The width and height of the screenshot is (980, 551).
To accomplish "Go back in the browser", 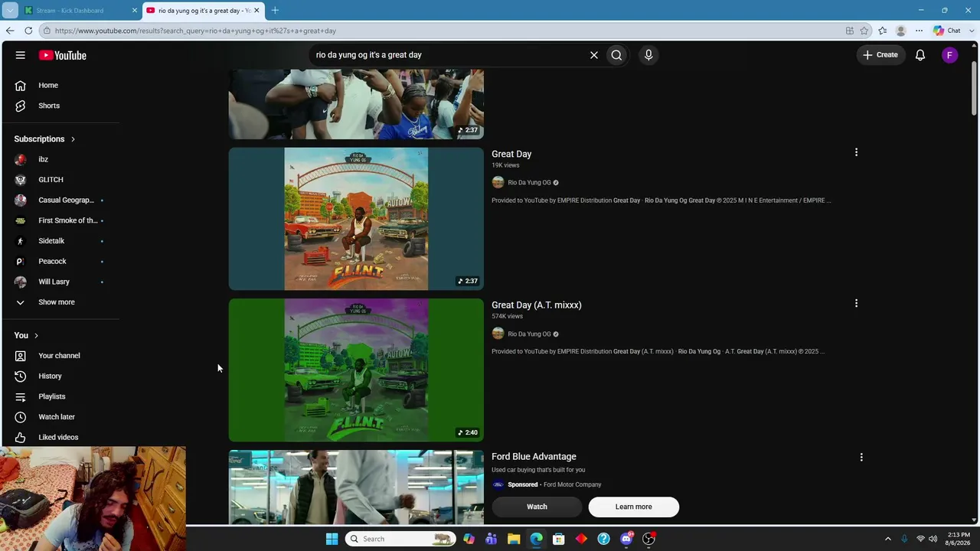I will [x=10, y=31].
